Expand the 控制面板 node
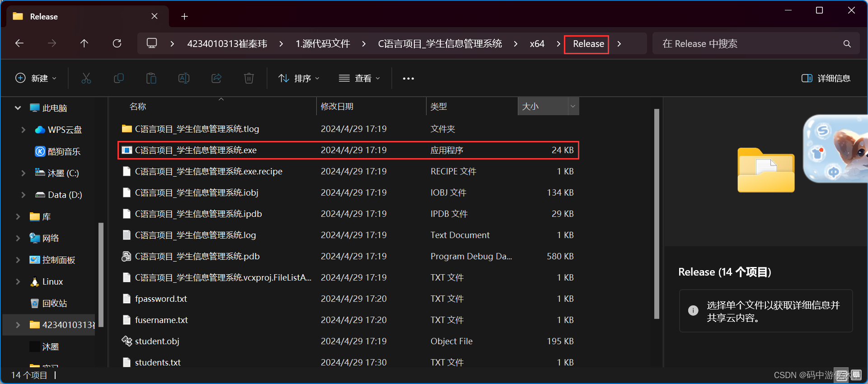Image resolution: width=868 pixels, height=384 pixels. coord(18,260)
